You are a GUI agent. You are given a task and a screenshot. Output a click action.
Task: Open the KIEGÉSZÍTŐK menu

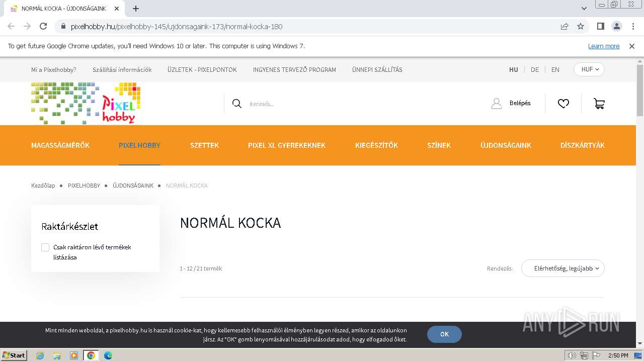coord(376,145)
